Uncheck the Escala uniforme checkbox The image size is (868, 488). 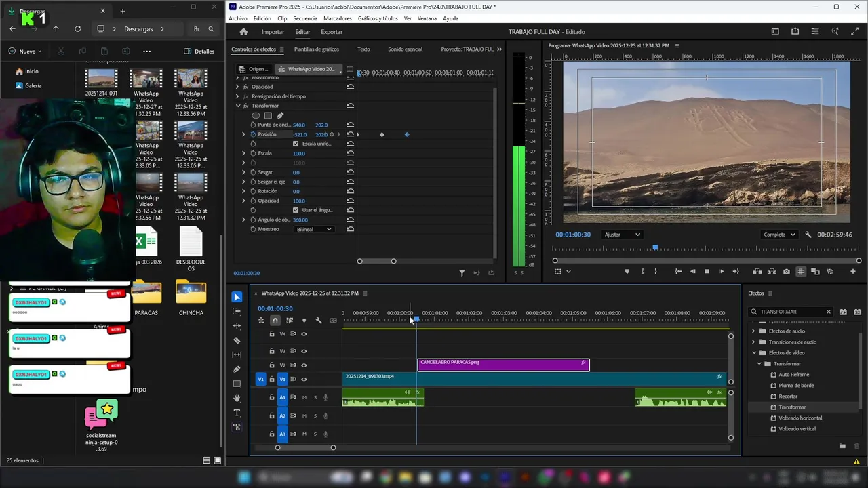[x=296, y=144]
